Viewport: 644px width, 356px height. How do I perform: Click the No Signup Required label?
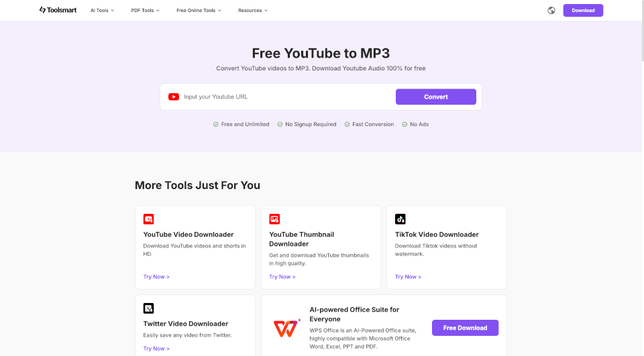(311, 125)
